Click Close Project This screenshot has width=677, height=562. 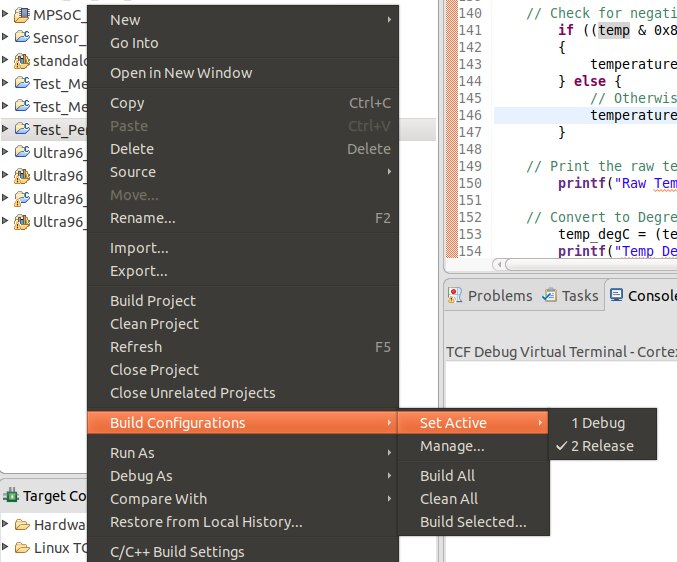pos(243,370)
